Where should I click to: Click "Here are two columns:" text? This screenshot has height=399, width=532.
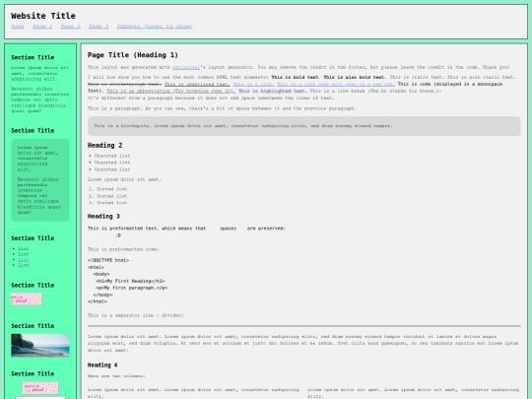click(x=116, y=376)
